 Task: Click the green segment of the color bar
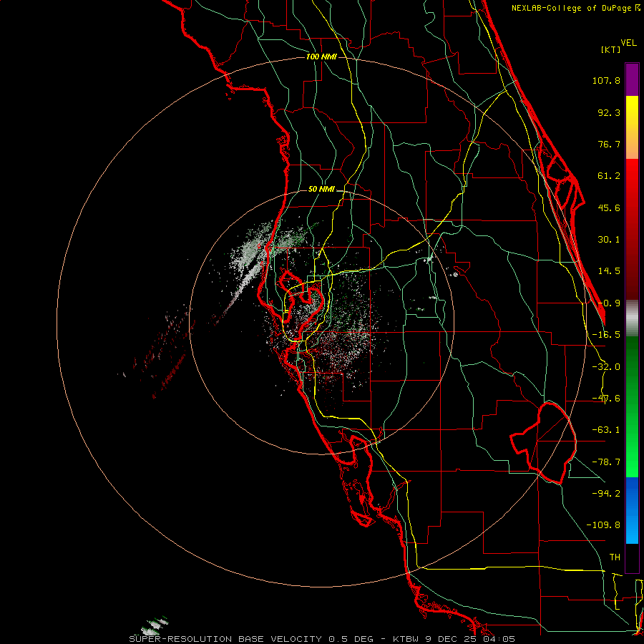[632, 406]
